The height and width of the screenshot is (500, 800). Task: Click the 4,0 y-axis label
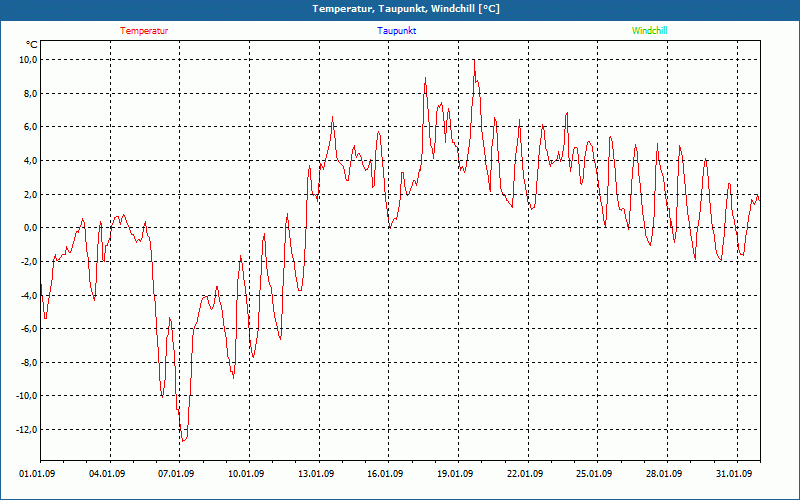30,161
